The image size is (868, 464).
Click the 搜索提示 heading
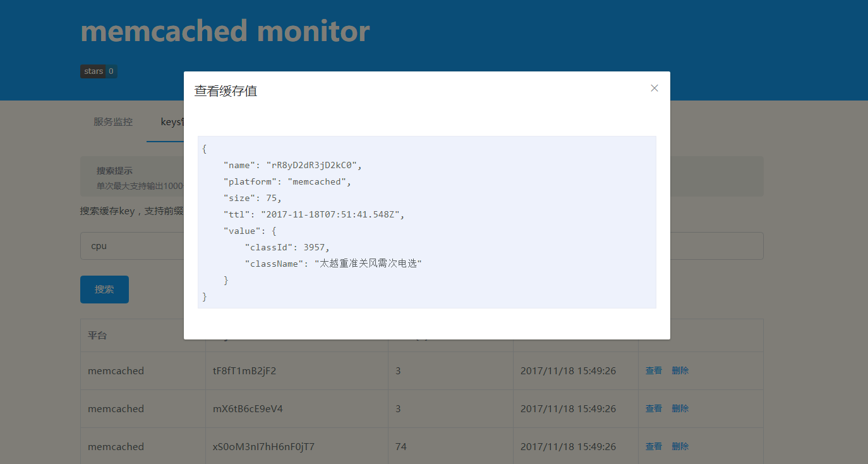[x=114, y=171]
